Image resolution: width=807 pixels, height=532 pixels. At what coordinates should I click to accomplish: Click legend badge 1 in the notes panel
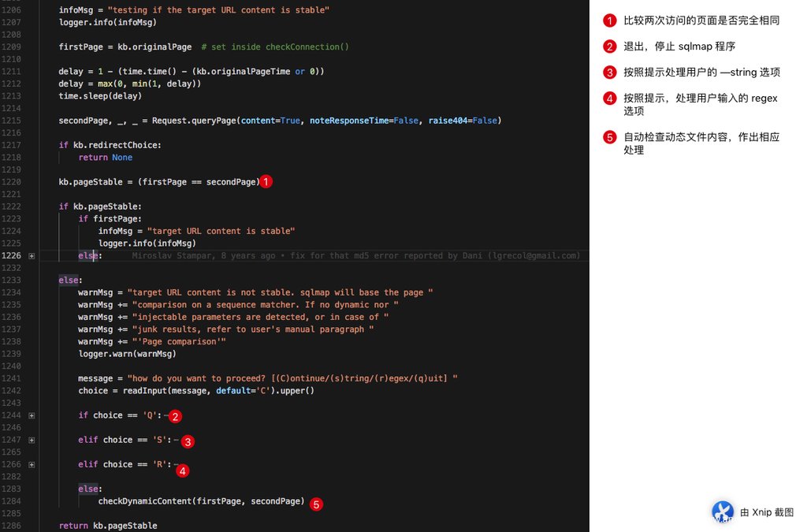point(609,20)
